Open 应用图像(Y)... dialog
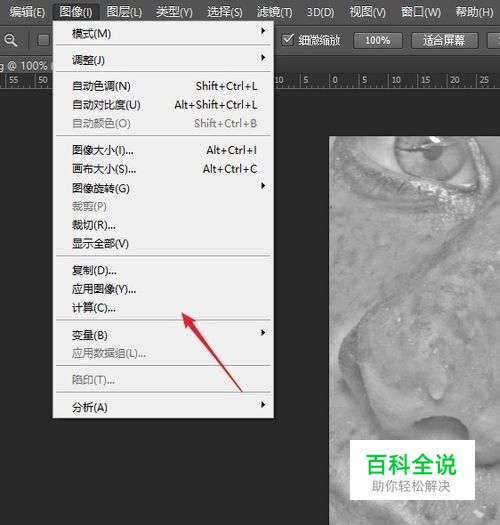500x525 pixels. click(163, 289)
